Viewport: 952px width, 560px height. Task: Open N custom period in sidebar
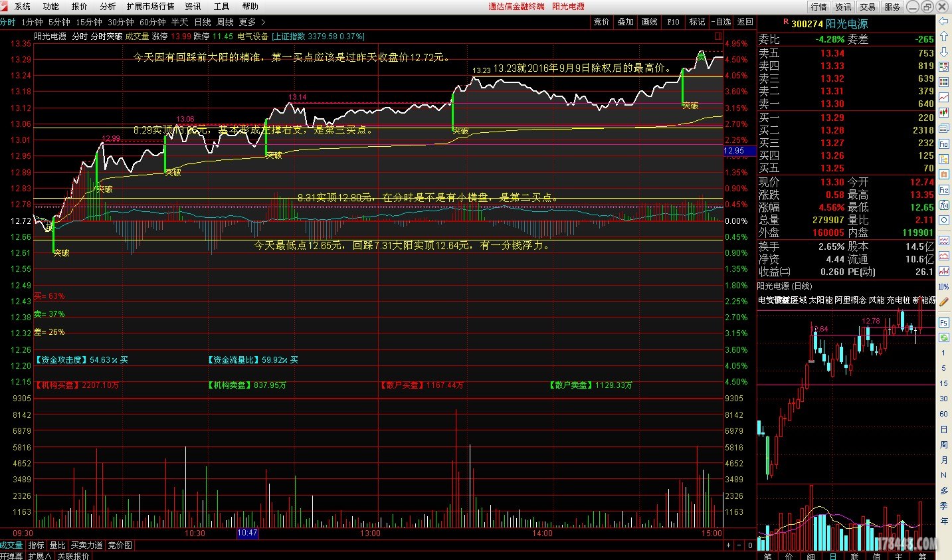[943, 475]
